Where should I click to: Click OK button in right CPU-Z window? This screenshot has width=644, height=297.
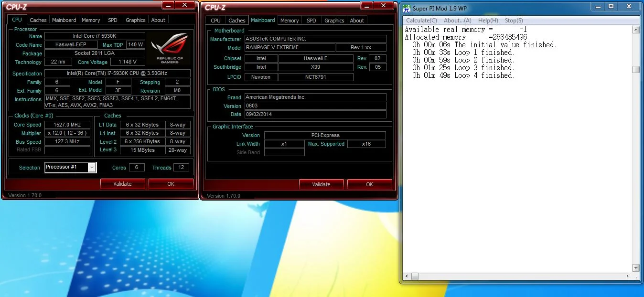click(x=369, y=184)
